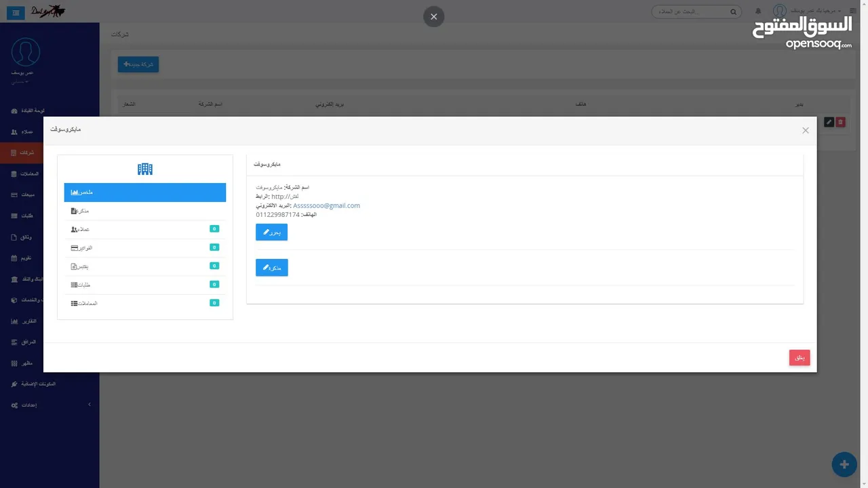Screen dimensions: 868x488
Task: Click the blue يحرر edit button
Action: 271,232
